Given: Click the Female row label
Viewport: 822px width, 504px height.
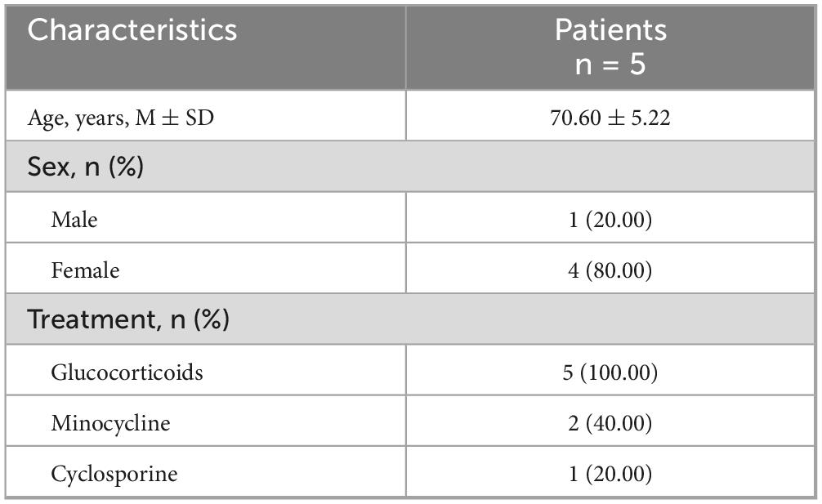Looking at the screenshot, I should point(85,270).
